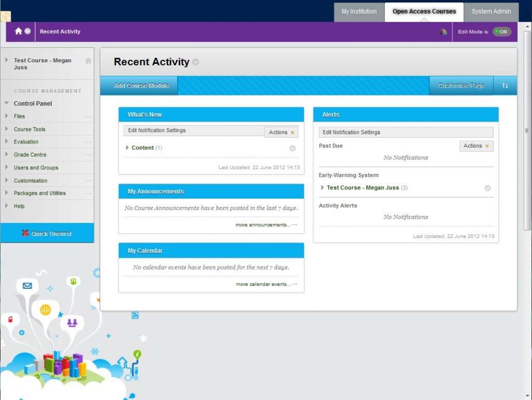Image resolution: width=532 pixels, height=400 pixels.
Task: Click home icon beside Test Course
Action: [x=88, y=61]
